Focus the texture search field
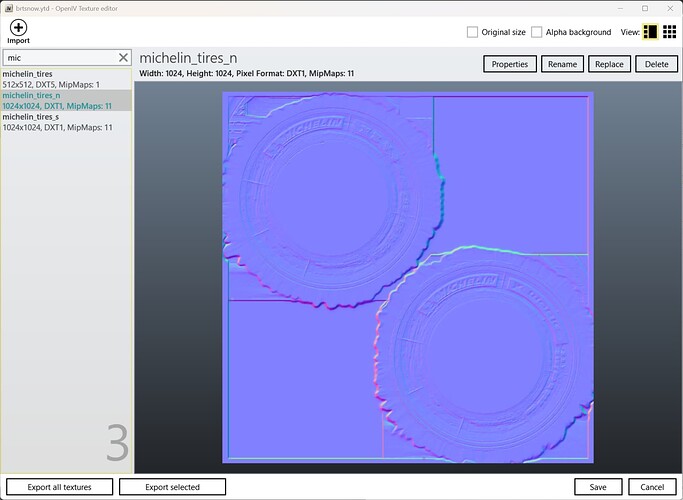The width and height of the screenshot is (683, 500). (58, 58)
